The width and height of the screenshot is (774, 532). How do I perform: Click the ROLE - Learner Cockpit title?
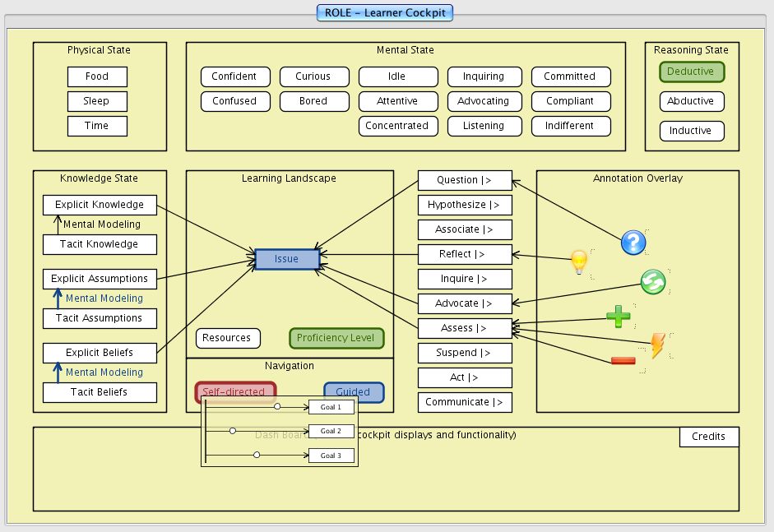[386, 12]
